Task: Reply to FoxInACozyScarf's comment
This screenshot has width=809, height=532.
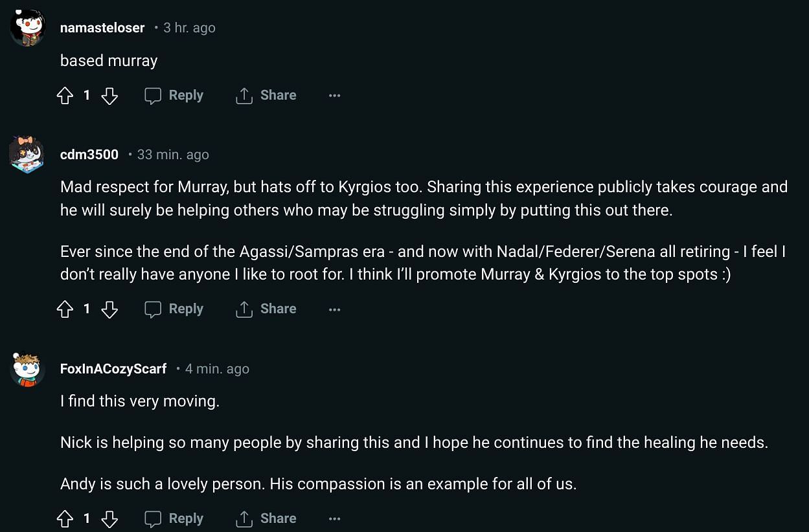Action: [x=174, y=518]
